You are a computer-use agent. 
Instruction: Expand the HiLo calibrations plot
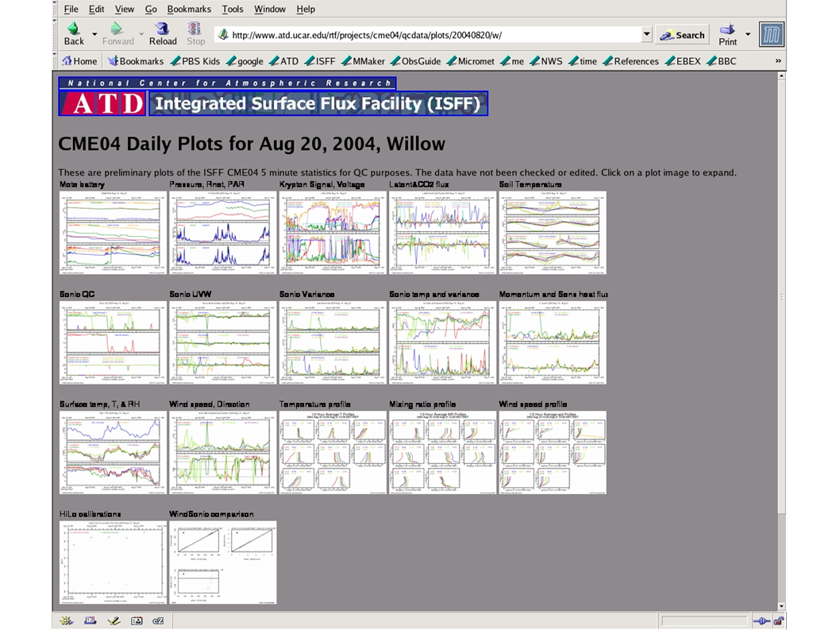tap(113, 562)
